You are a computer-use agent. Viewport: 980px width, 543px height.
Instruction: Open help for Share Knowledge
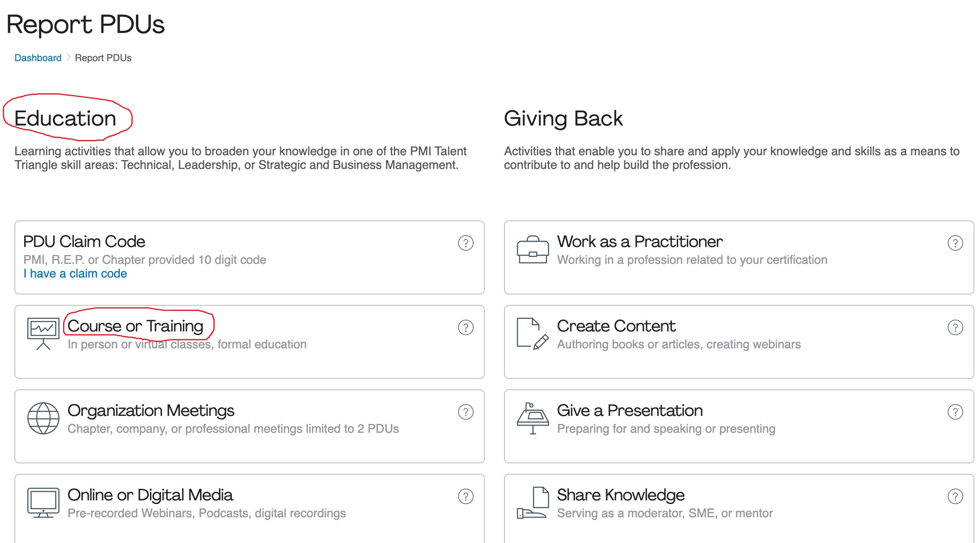pyautogui.click(x=955, y=496)
